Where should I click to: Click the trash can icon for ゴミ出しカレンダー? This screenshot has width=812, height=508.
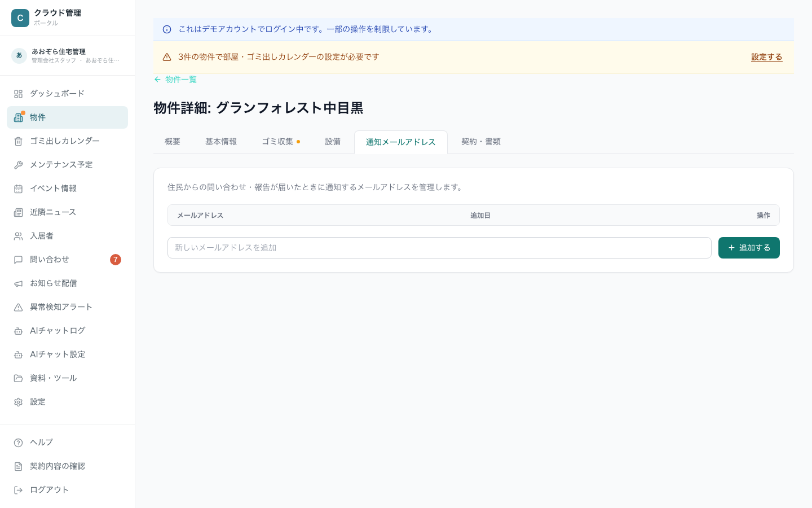click(x=18, y=141)
